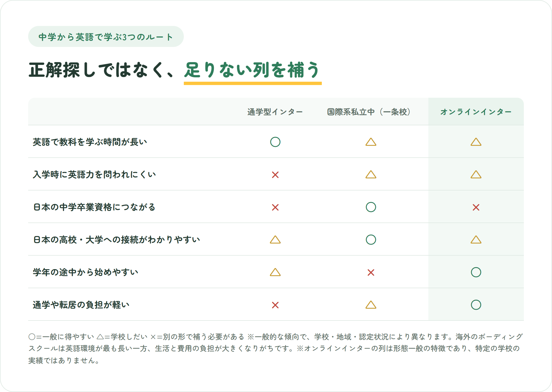Click the 通学型インター column header
Image resolution: width=552 pixels, height=392 pixels.
point(275,112)
